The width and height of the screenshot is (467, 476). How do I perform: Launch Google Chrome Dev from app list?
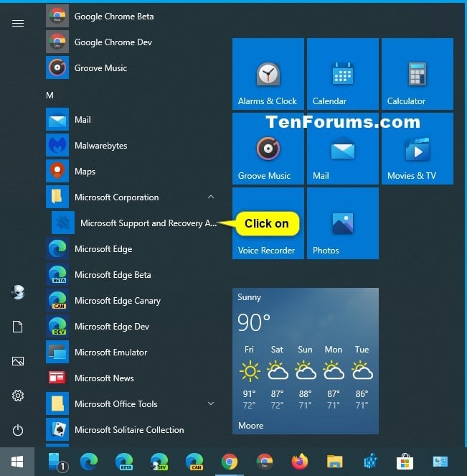132,42
